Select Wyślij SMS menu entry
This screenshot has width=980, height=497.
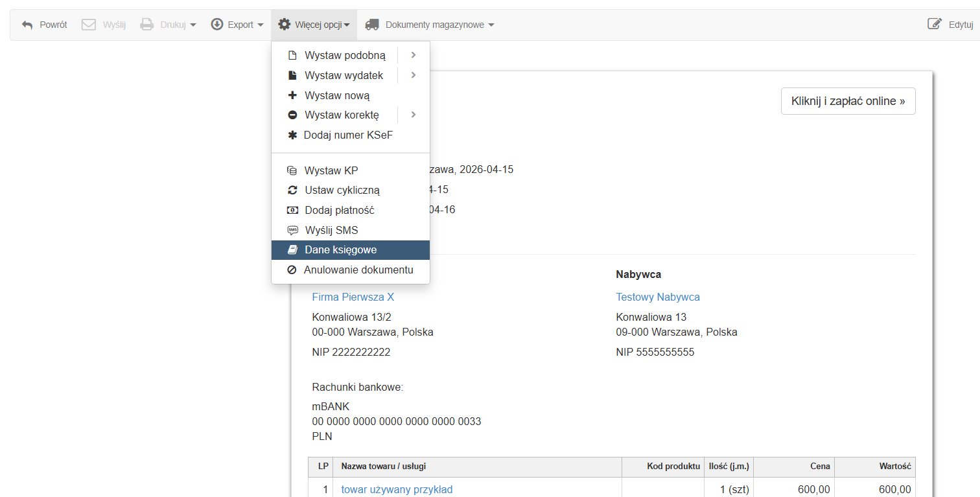point(331,230)
